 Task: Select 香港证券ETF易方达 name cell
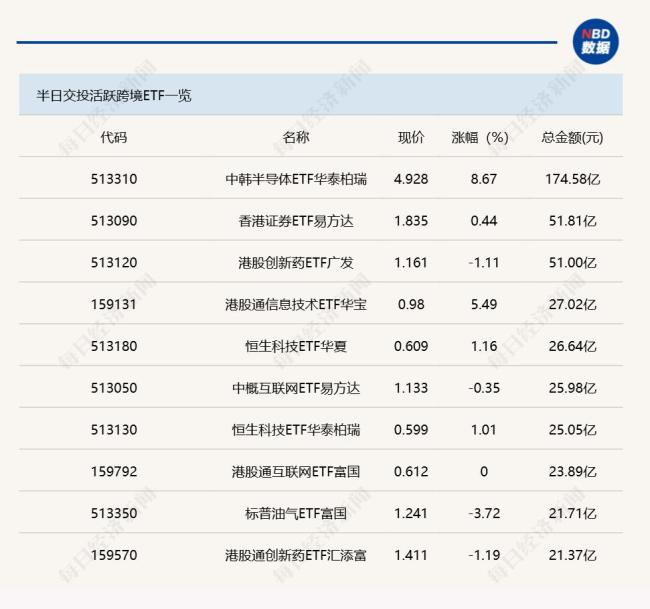pyautogui.click(x=296, y=221)
